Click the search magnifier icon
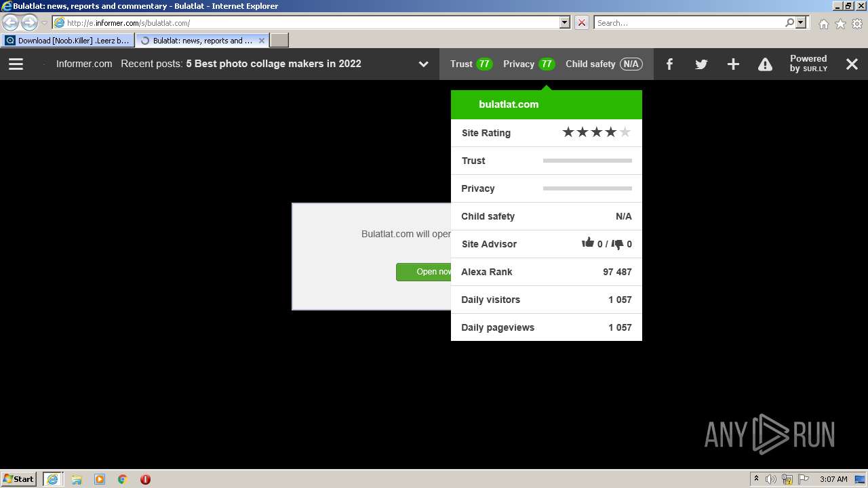 coord(789,22)
